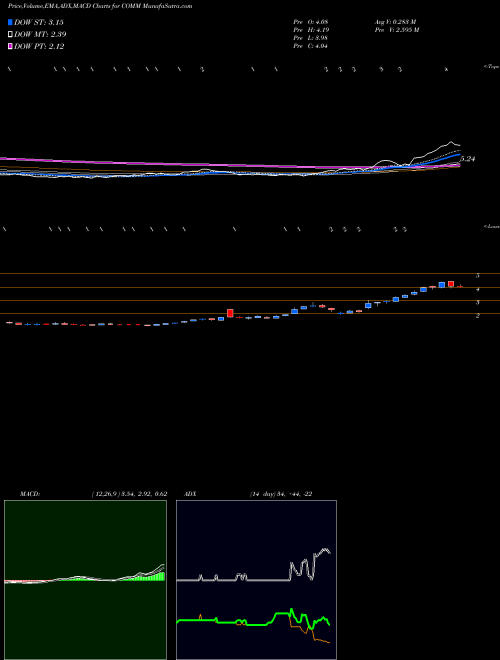500x660 pixels.
Task: Click the 'Avg V: 0.283 M' volume text
Action: (x=395, y=22)
